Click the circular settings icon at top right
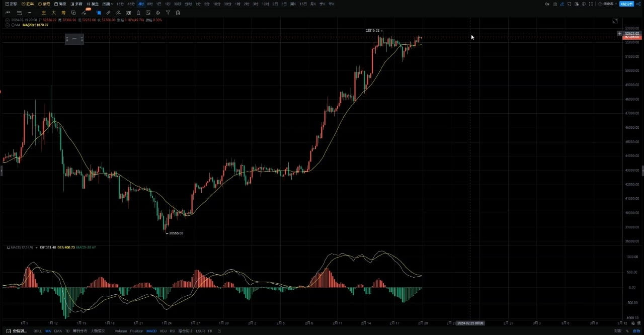Viewport: 644px width, 335px height. point(584,4)
